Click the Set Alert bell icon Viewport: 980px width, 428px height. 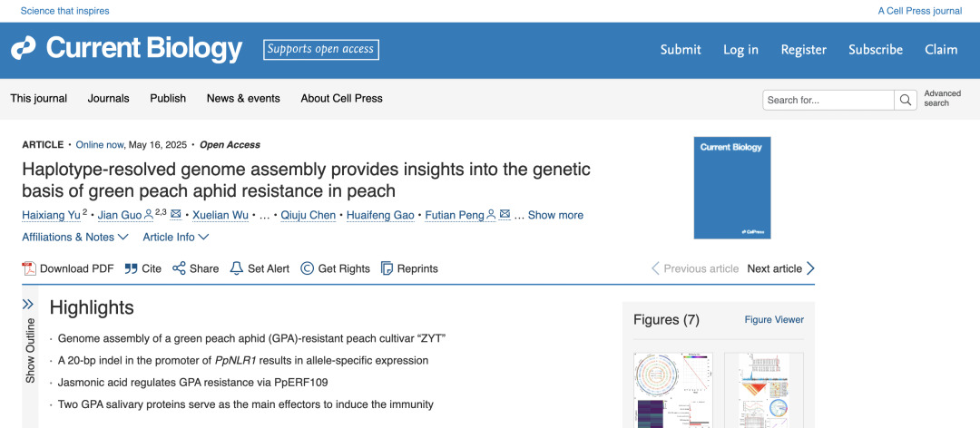(237, 268)
